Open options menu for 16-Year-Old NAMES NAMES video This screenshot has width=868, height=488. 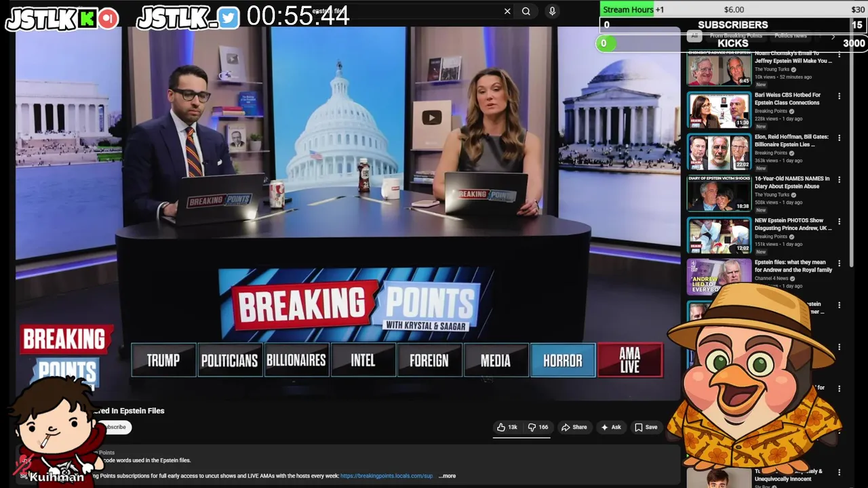click(x=839, y=180)
